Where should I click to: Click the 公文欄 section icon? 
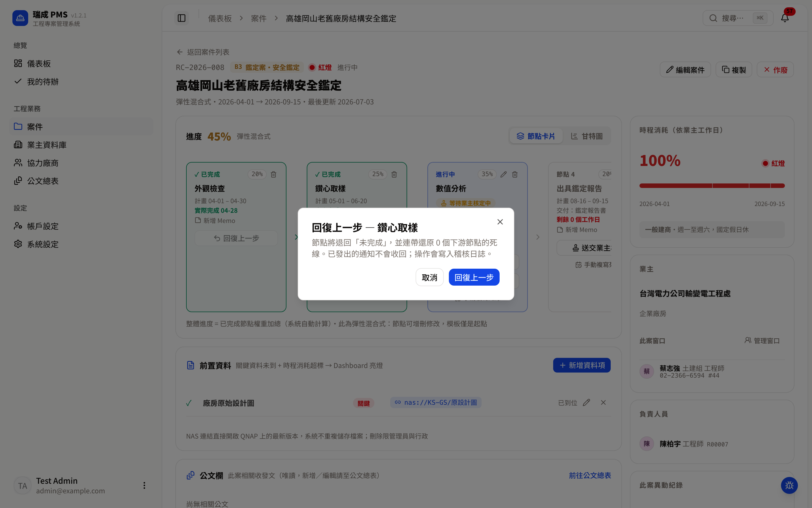pyautogui.click(x=190, y=476)
